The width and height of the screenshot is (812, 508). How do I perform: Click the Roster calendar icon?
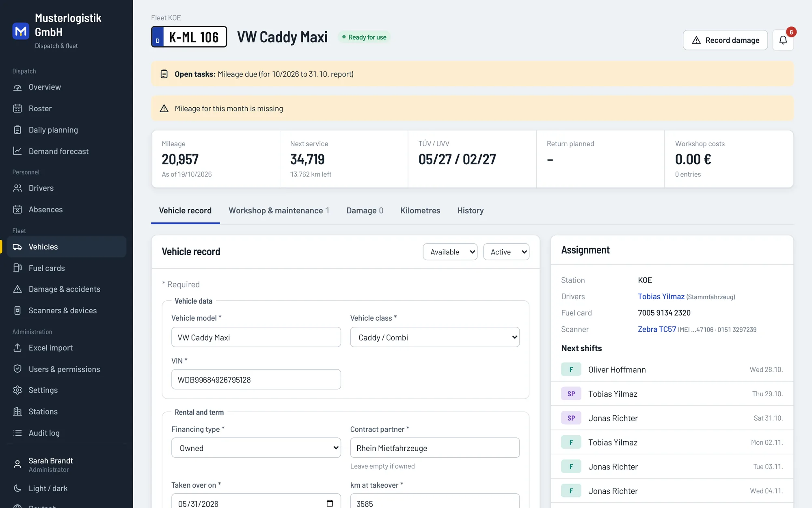[17, 109]
